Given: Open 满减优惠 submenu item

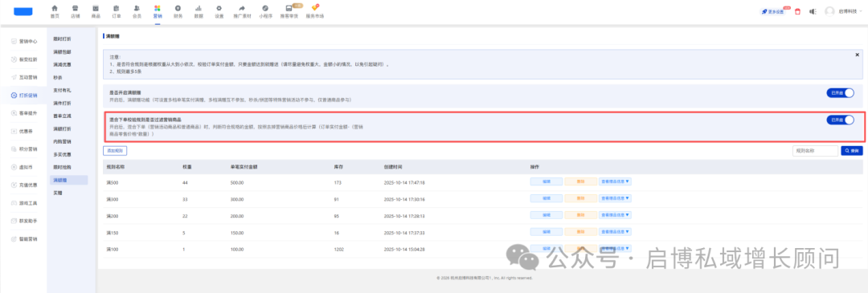Looking at the screenshot, I should (x=62, y=65).
